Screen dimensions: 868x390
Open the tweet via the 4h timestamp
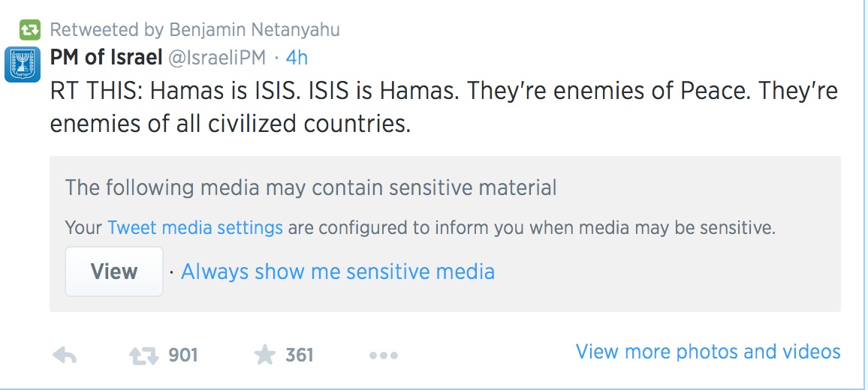click(x=297, y=58)
